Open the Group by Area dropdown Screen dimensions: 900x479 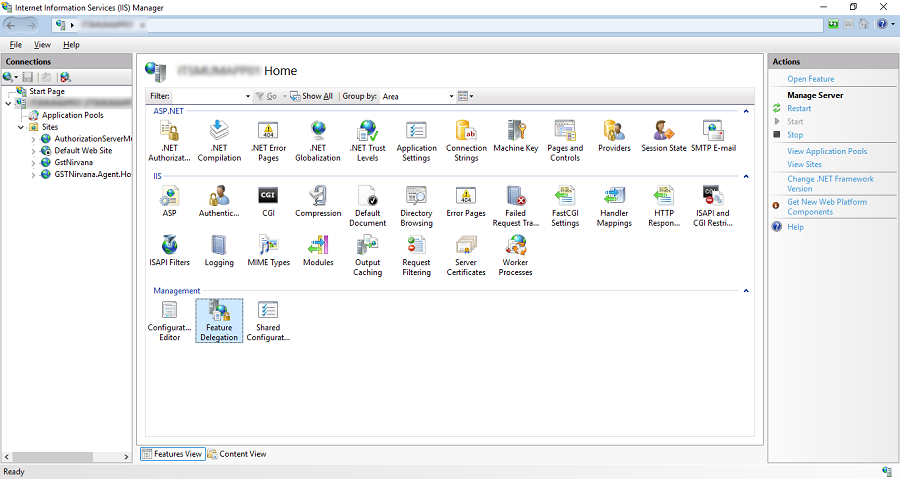coord(451,96)
